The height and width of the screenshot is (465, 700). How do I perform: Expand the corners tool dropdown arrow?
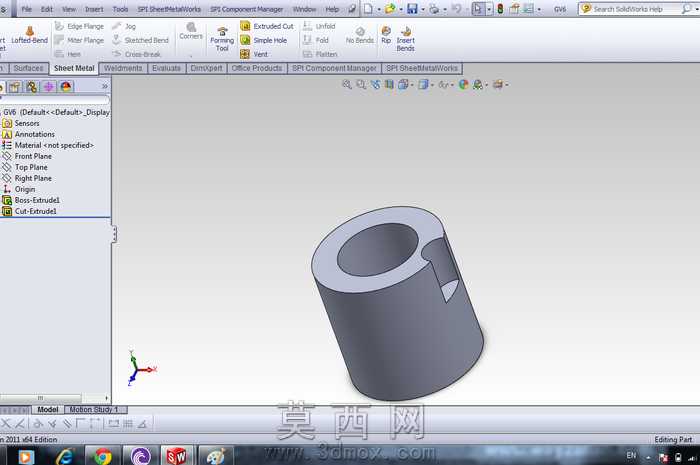click(191, 56)
